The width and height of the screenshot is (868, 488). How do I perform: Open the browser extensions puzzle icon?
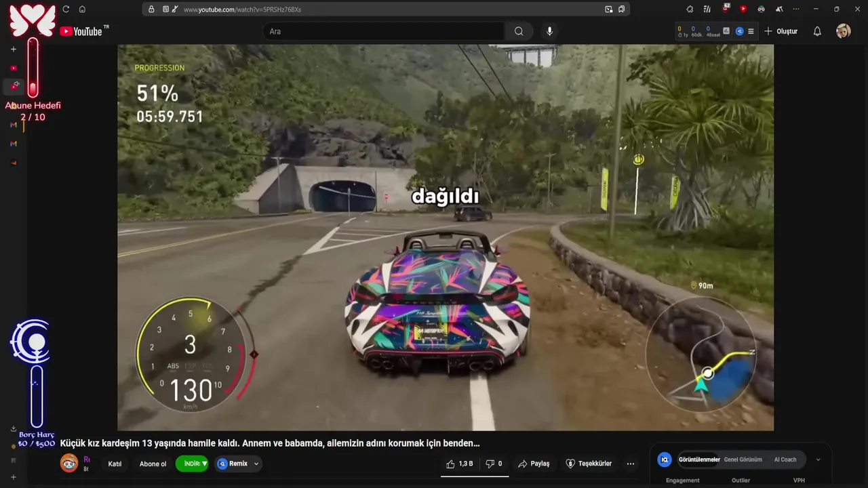[x=690, y=9]
